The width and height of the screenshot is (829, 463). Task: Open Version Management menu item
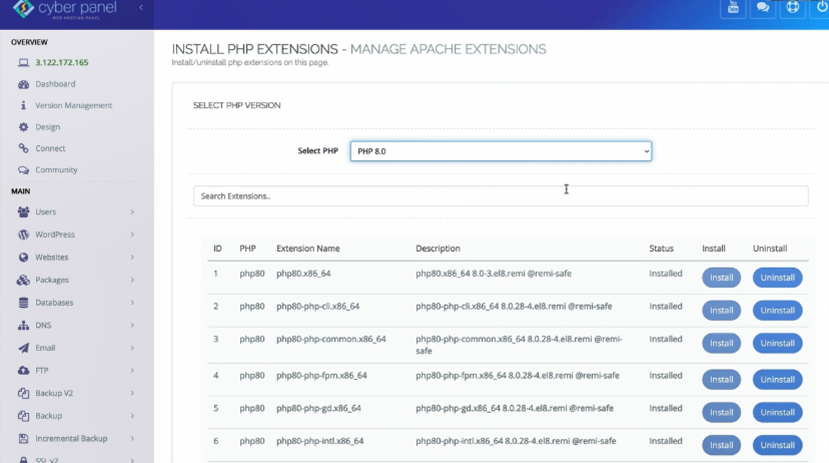coord(73,105)
